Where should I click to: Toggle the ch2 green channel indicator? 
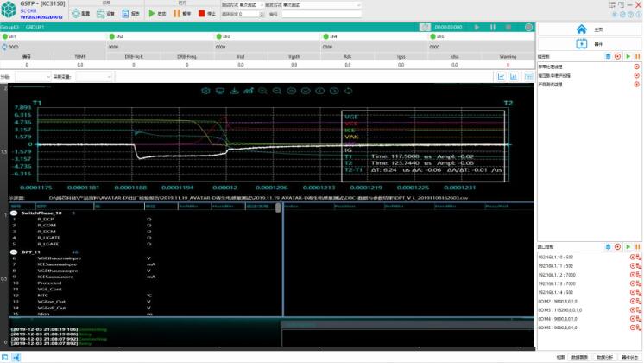112,37
